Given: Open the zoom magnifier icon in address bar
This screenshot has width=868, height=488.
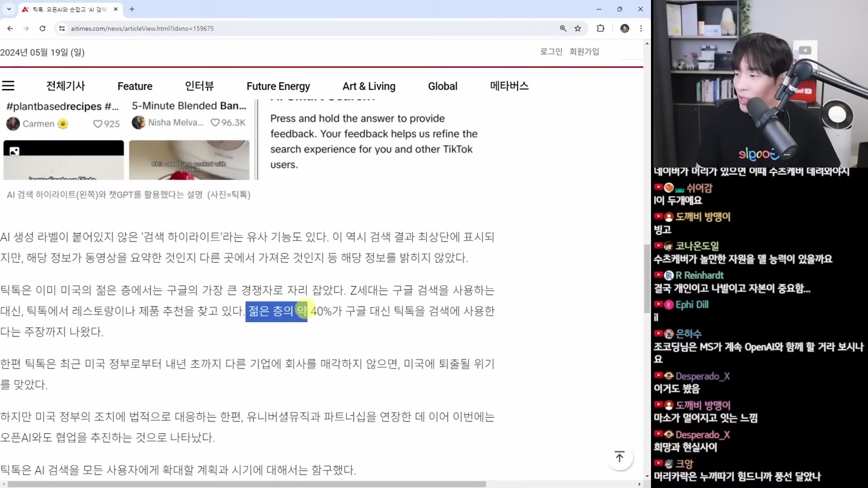Looking at the screenshot, I should tap(563, 28).
